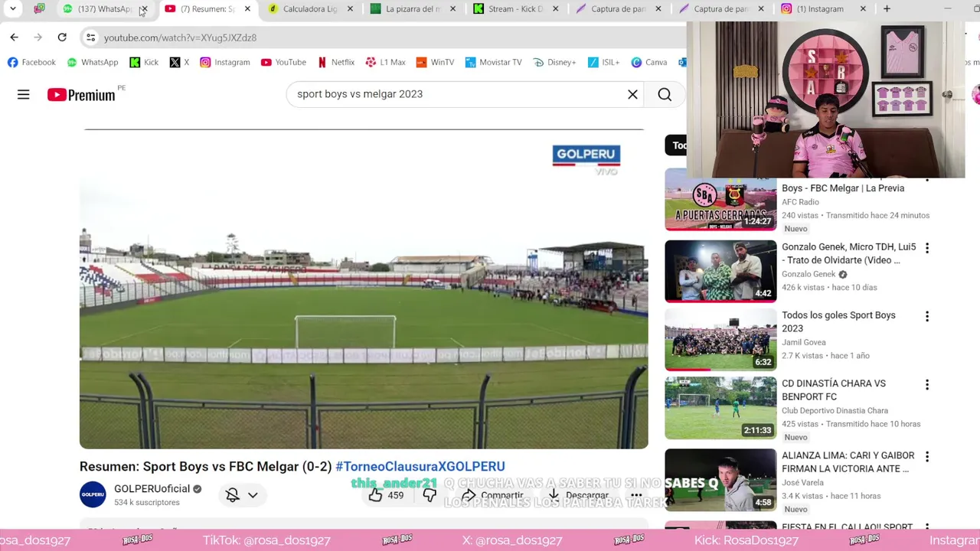Close the Resumen YouTube tab
This screenshot has height=551, width=980.
click(247, 8)
